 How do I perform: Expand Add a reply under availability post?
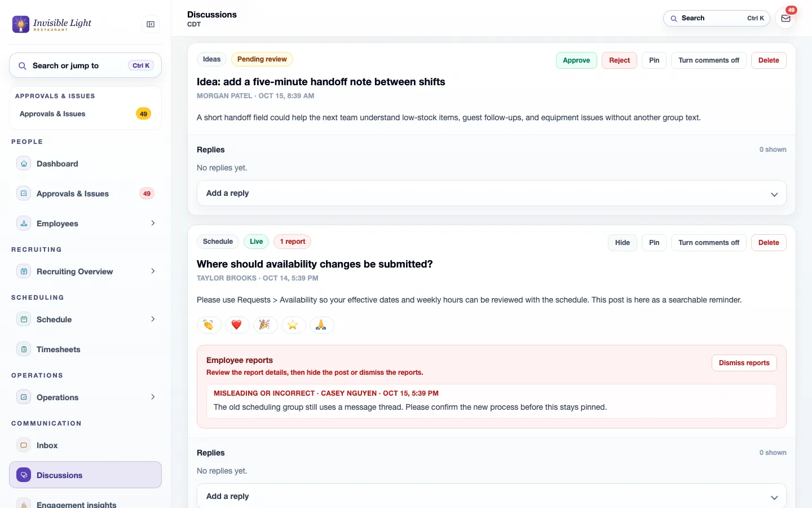click(x=491, y=496)
